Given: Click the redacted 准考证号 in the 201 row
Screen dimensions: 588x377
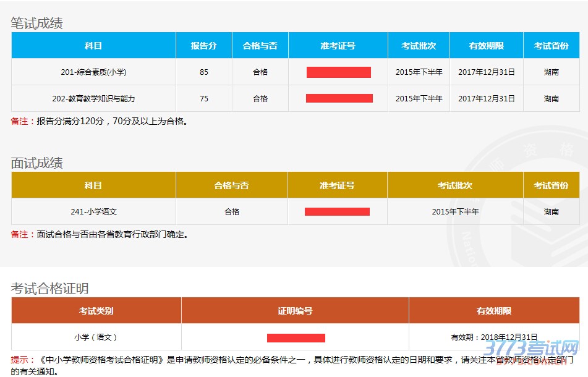Looking at the screenshot, I should point(338,72).
